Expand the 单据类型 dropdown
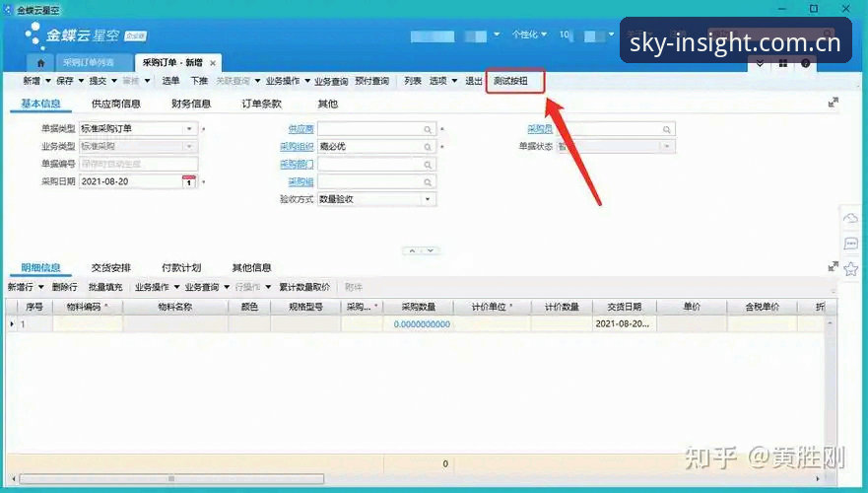The width and height of the screenshot is (868, 493). point(189,128)
